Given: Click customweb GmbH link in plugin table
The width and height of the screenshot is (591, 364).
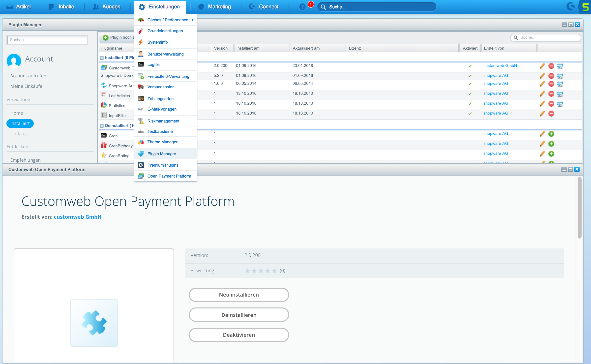Looking at the screenshot, I should click(500, 66).
